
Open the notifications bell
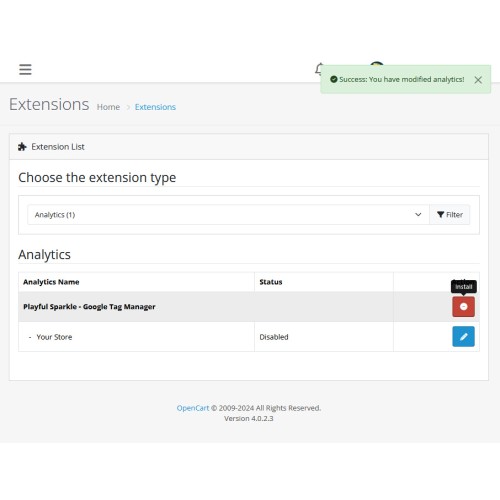pos(319,69)
